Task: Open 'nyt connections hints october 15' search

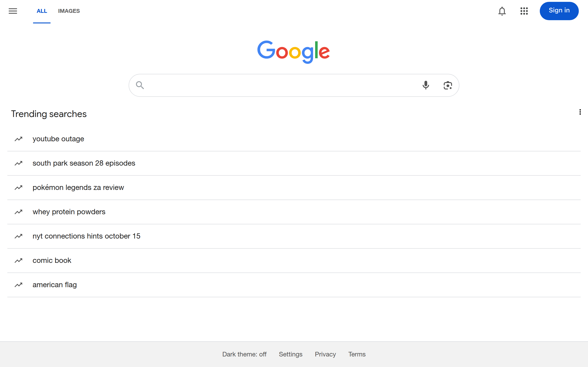Action: click(86, 236)
